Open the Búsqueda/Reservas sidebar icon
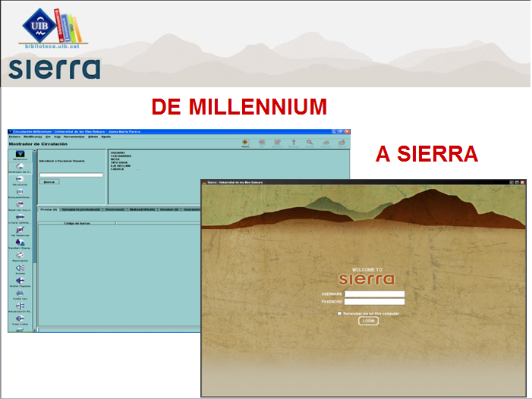 click(x=20, y=192)
